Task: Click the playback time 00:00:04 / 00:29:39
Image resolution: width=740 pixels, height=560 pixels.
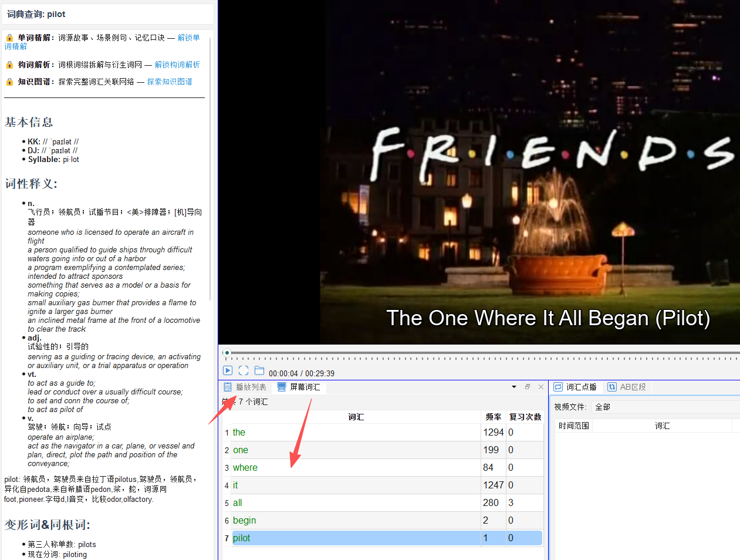Action: click(x=302, y=373)
